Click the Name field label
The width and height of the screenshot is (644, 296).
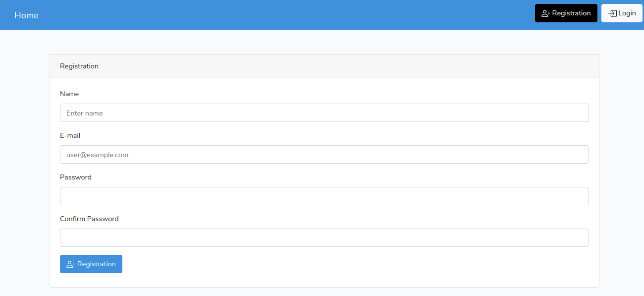pyautogui.click(x=69, y=94)
